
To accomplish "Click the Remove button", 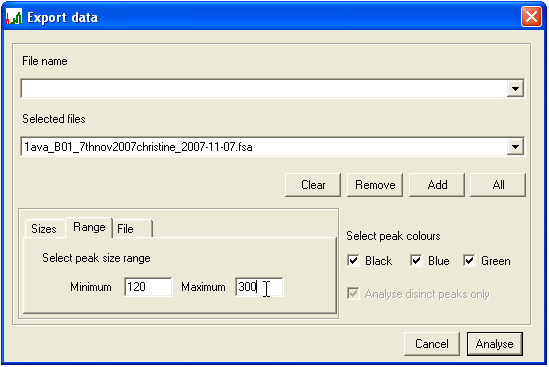I will click(375, 185).
